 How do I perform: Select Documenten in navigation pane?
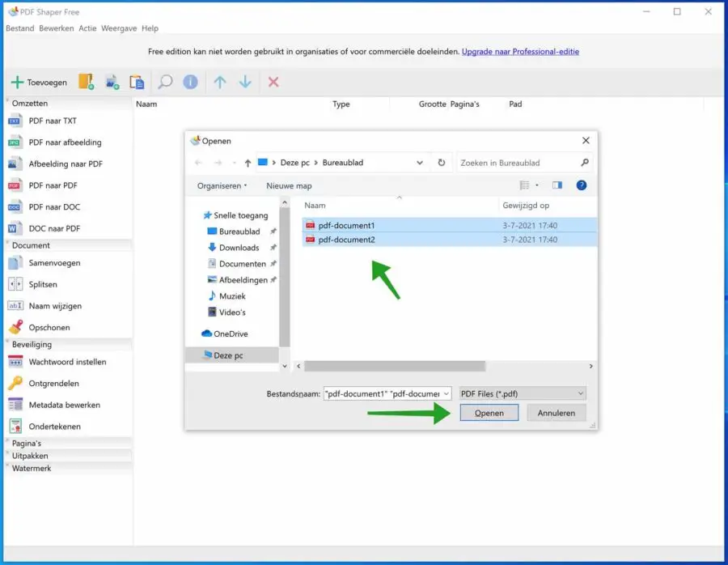(x=243, y=264)
